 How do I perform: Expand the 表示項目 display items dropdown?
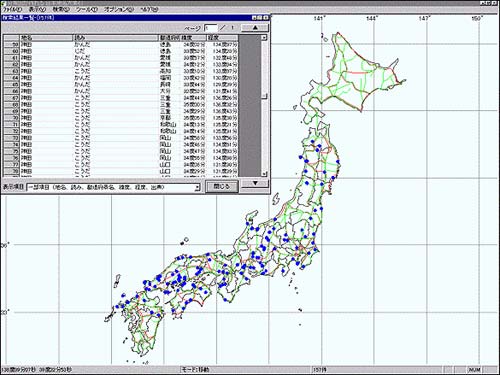point(197,187)
